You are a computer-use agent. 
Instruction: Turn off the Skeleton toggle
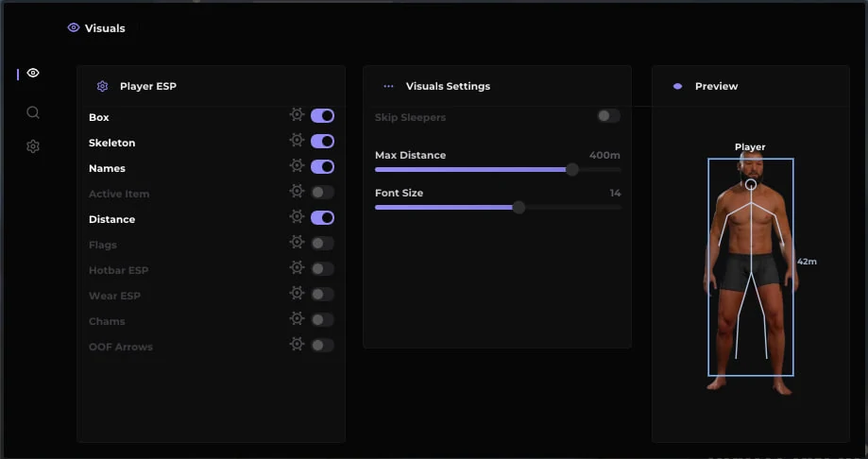(x=322, y=141)
